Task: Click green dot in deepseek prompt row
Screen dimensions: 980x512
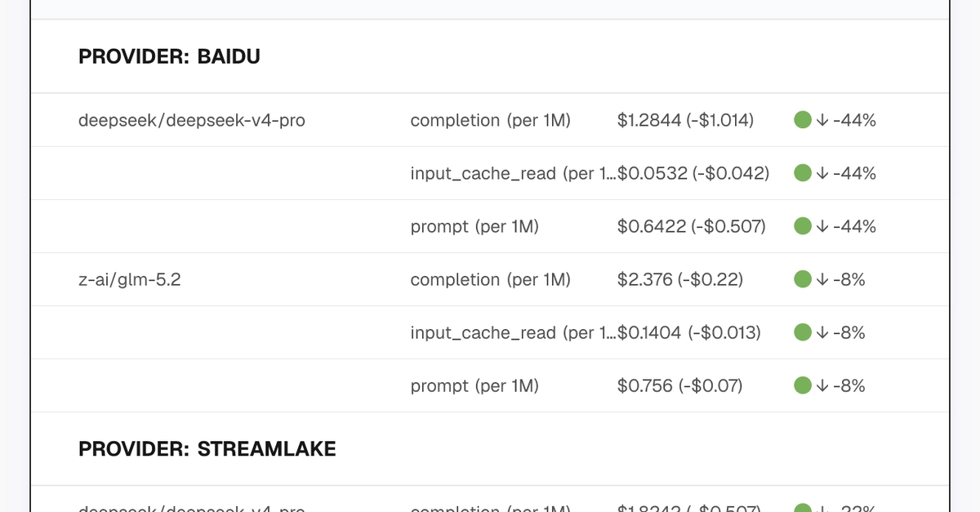Action: 802,226
